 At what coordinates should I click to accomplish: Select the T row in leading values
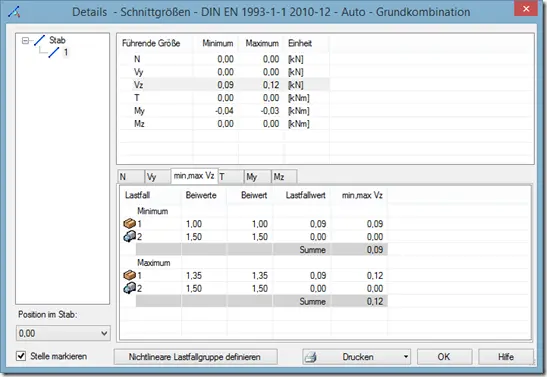pos(224,98)
